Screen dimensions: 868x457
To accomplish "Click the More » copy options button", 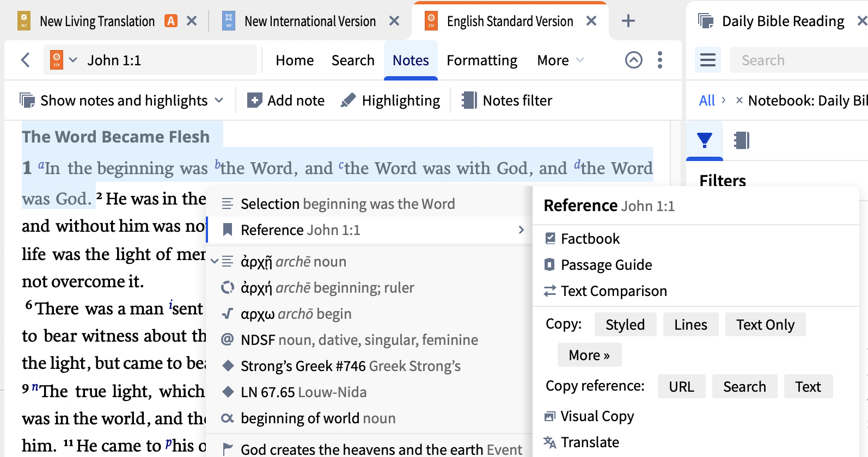I will 589,355.
